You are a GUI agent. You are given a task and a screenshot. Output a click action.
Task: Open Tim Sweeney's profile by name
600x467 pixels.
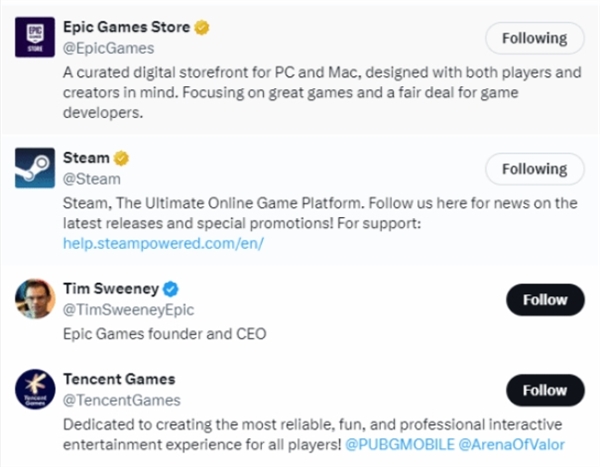[110, 289]
